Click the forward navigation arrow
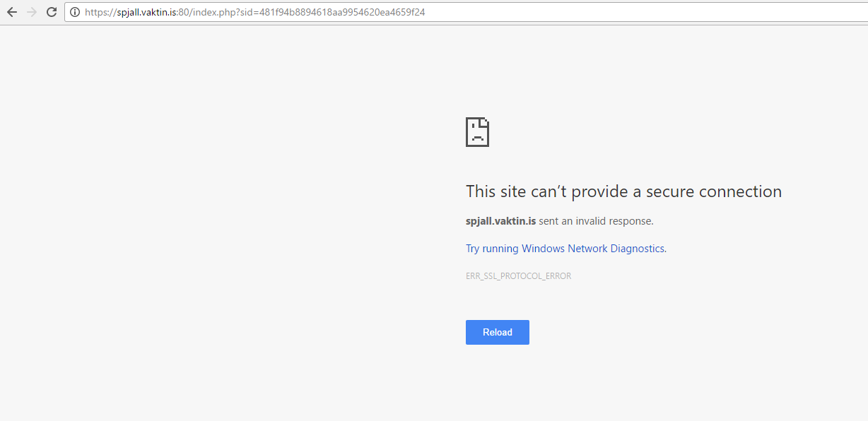The height and width of the screenshot is (421, 868). 31,12
